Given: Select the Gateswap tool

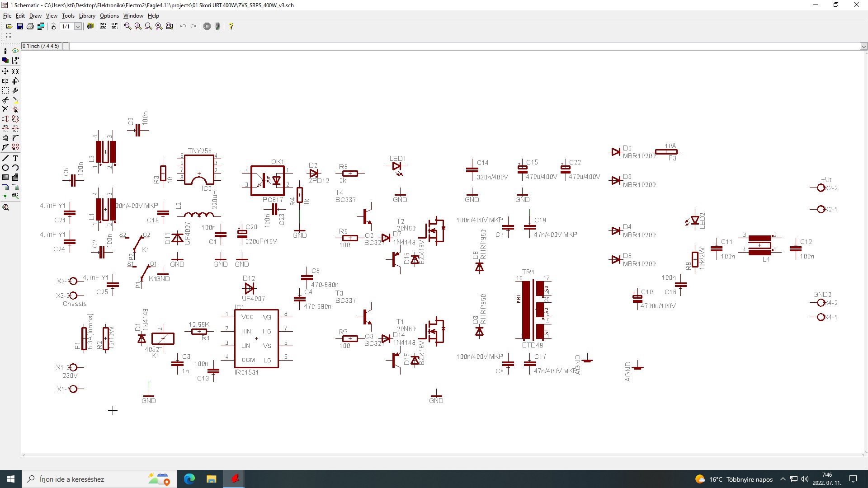Looking at the screenshot, I should coord(15,119).
